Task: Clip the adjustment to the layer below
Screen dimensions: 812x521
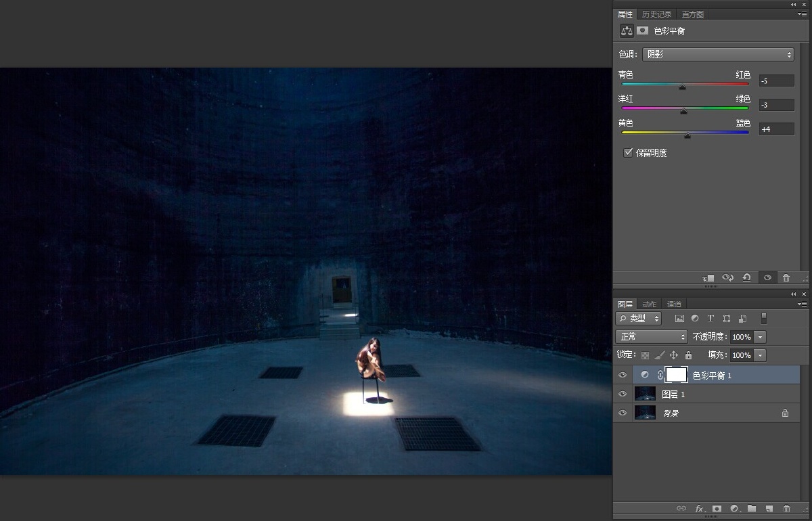Action: point(708,277)
